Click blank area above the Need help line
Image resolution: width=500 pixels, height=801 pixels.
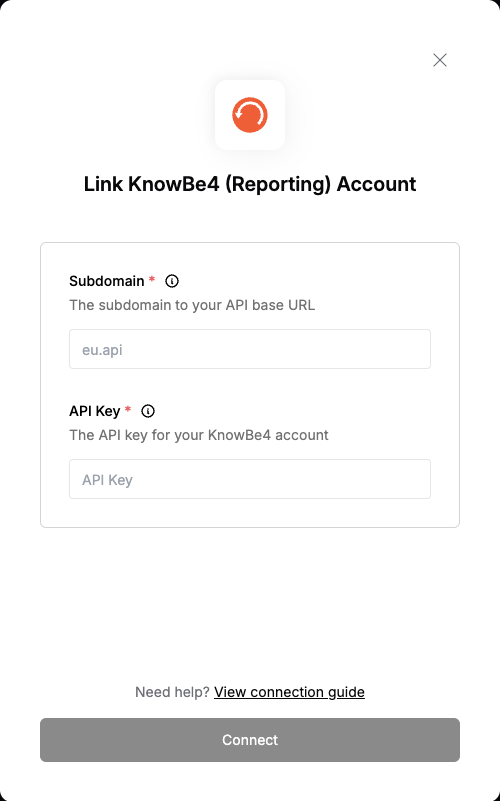tap(250, 605)
